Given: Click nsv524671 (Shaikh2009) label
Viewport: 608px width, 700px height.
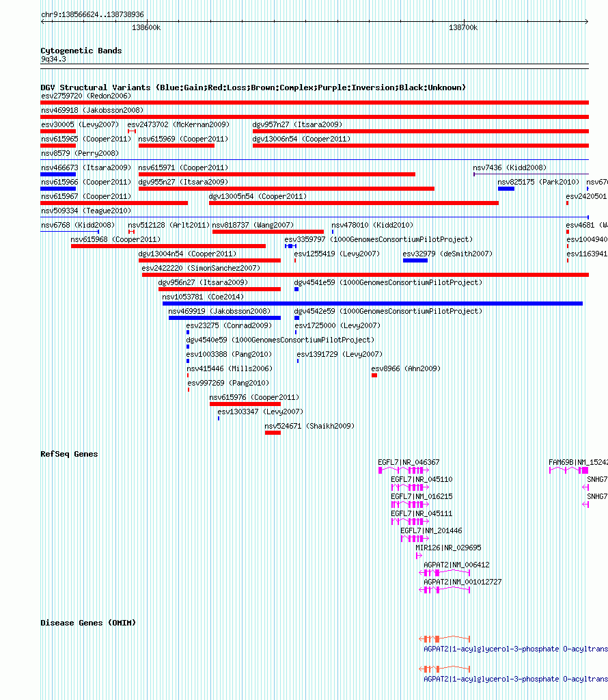Looking at the screenshot, I should pyautogui.click(x=309, y=426).
